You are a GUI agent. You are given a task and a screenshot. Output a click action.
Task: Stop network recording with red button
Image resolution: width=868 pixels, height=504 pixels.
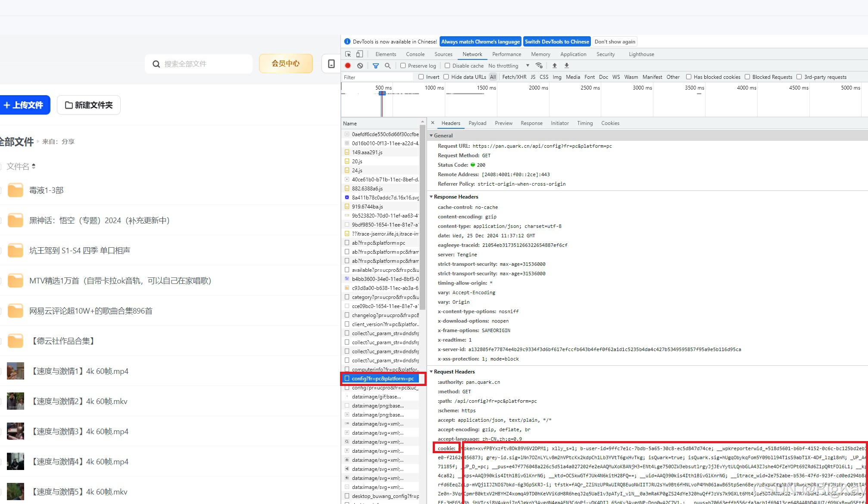[x=348, y=65]
